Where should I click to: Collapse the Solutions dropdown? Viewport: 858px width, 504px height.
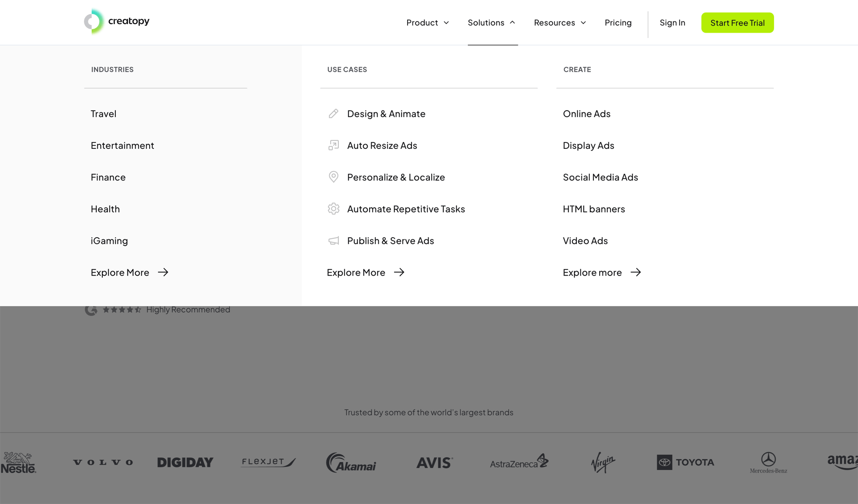[492, 22]
